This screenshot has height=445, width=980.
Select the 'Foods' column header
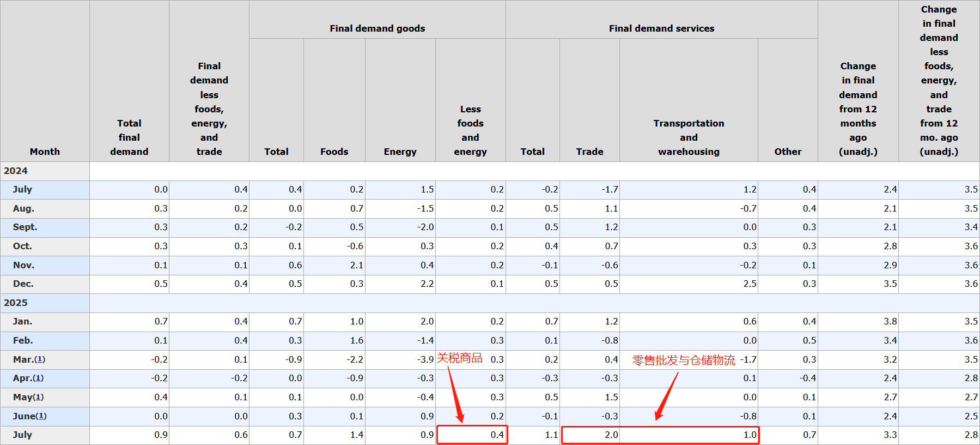pyautogui.click(x=334, y=152)
